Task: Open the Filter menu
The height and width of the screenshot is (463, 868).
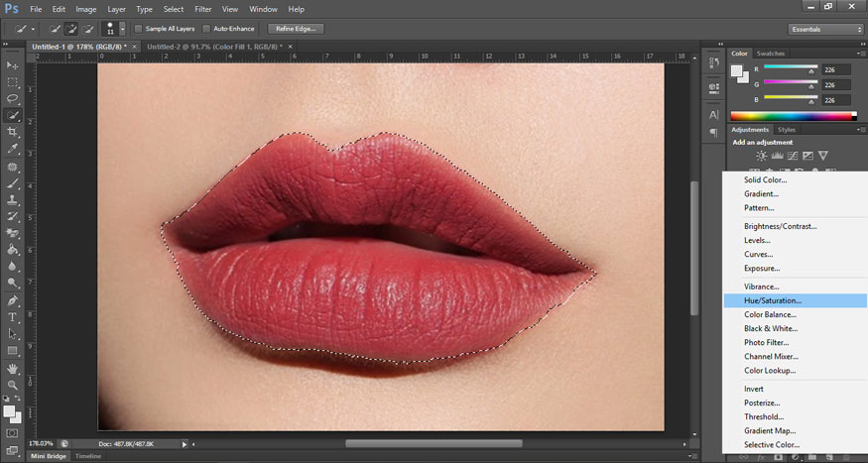Action: pos(202,9)
